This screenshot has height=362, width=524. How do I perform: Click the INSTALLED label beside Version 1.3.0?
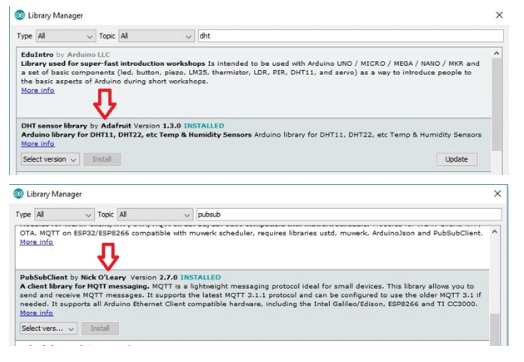click(204, 126)
